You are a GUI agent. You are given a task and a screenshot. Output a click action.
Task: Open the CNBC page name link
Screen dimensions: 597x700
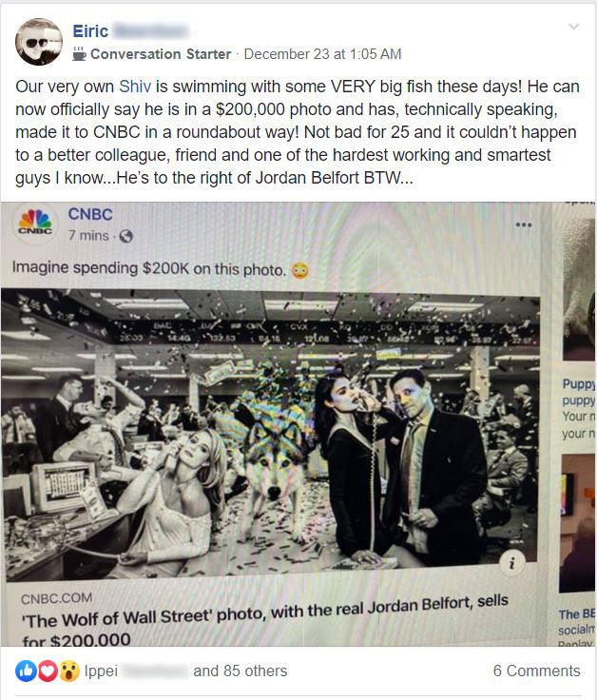pos(90,214)
